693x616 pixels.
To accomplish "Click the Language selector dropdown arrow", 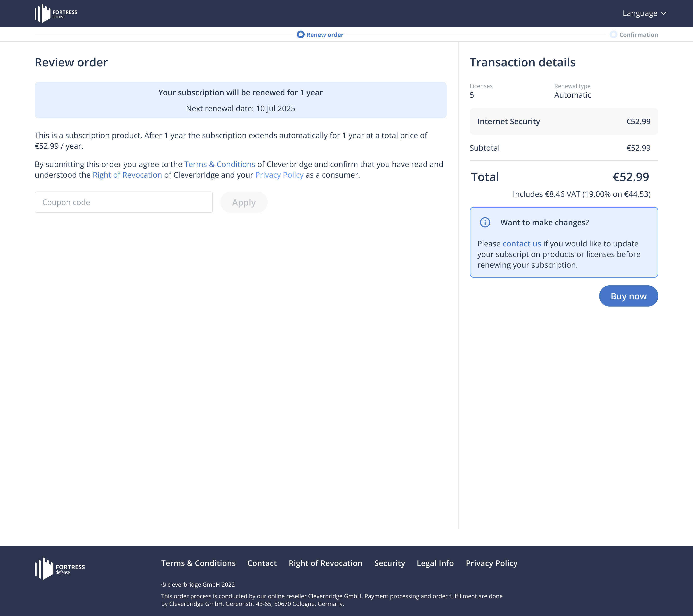I will [x=666, y=13].
